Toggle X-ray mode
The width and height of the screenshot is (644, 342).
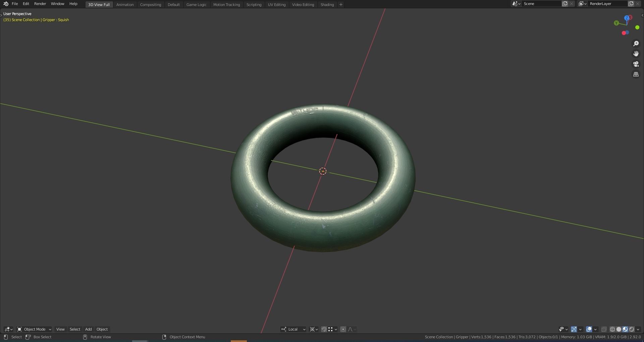pyautogui.click(x=604, y=329)
